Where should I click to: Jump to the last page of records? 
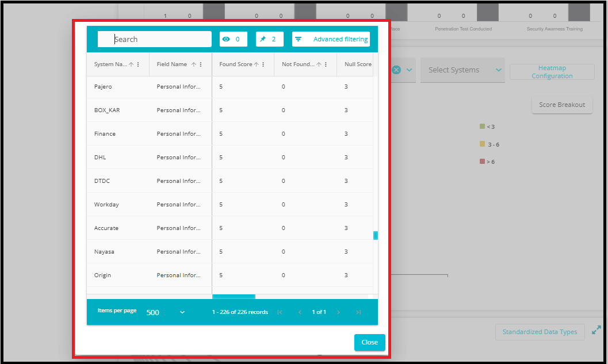coord(358,312)
